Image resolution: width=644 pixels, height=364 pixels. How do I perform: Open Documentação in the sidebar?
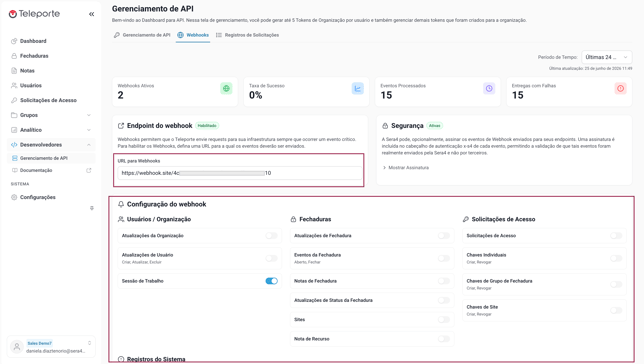point(36,170)
